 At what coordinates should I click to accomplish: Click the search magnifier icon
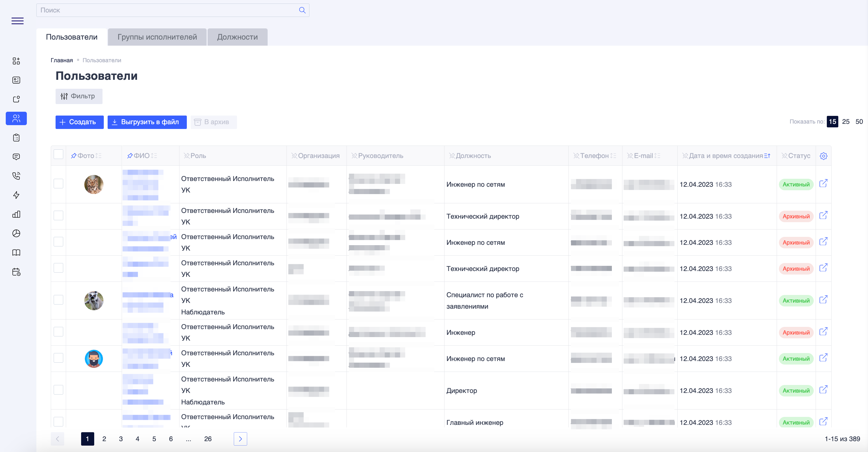point(302,10)
